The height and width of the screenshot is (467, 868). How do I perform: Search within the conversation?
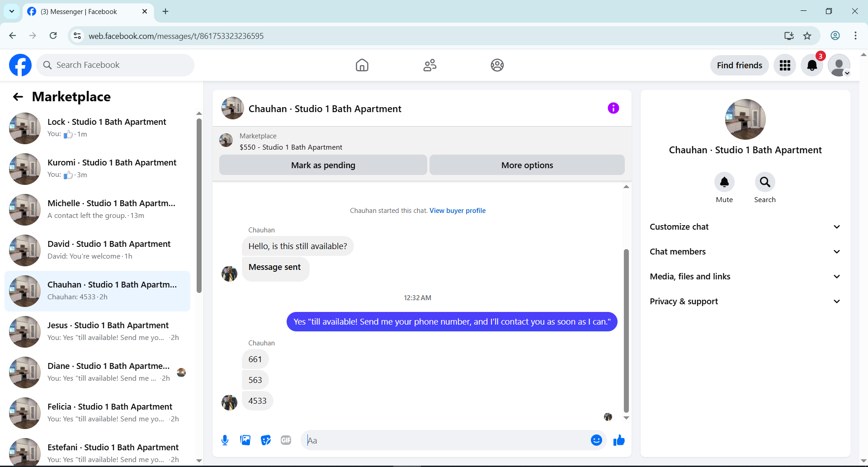click(765, 182)
